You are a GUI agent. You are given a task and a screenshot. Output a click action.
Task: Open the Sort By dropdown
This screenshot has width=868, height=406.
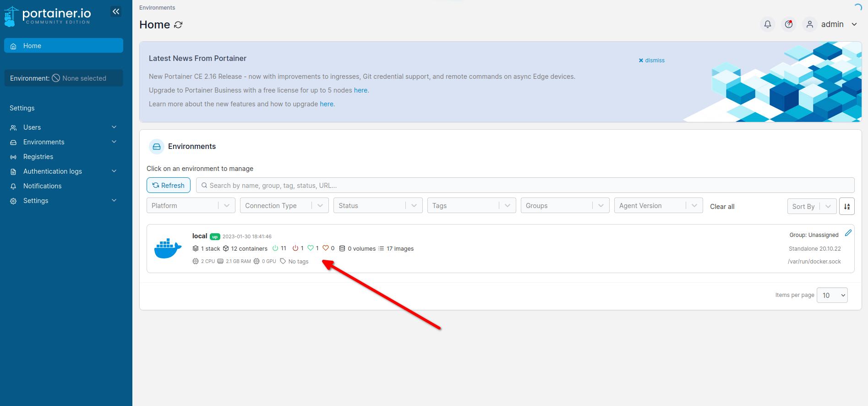pos(812,206)
